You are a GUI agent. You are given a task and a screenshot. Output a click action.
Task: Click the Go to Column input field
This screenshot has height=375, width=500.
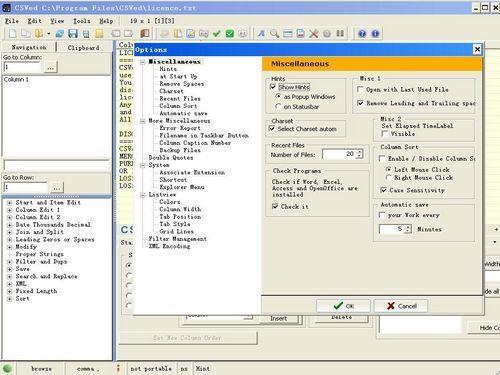pyautogui.click(x=22, y=67)
